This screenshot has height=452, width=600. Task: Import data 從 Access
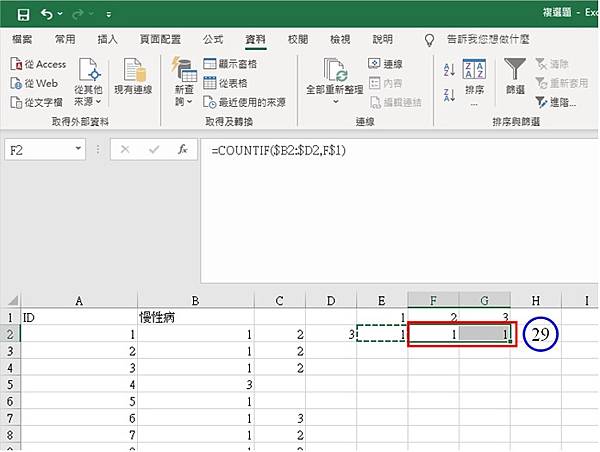(38, 64)
